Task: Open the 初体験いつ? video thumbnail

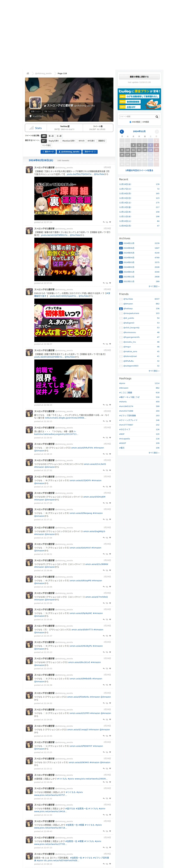Action: 63,320
